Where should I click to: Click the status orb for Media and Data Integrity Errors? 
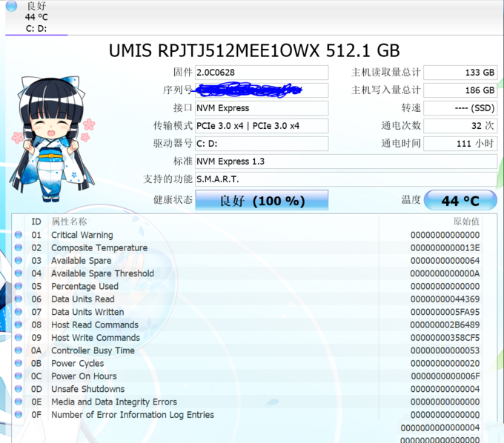point(19,402)
